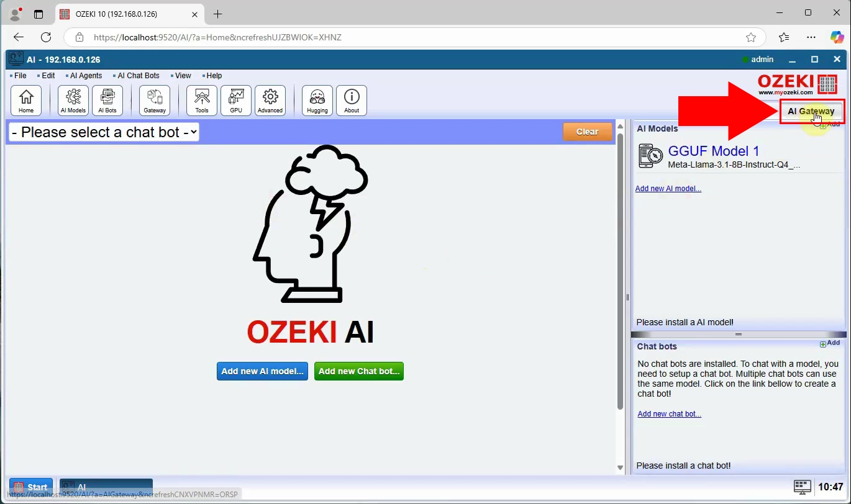The width and height of the screenshot is (851, 504).
Task: Click the AI Gateway button
Action: coord(811,112)
